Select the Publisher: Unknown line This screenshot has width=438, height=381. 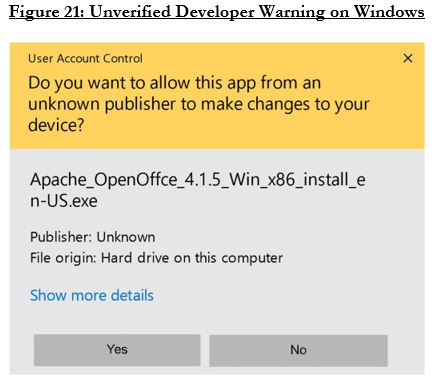(92, 237)
